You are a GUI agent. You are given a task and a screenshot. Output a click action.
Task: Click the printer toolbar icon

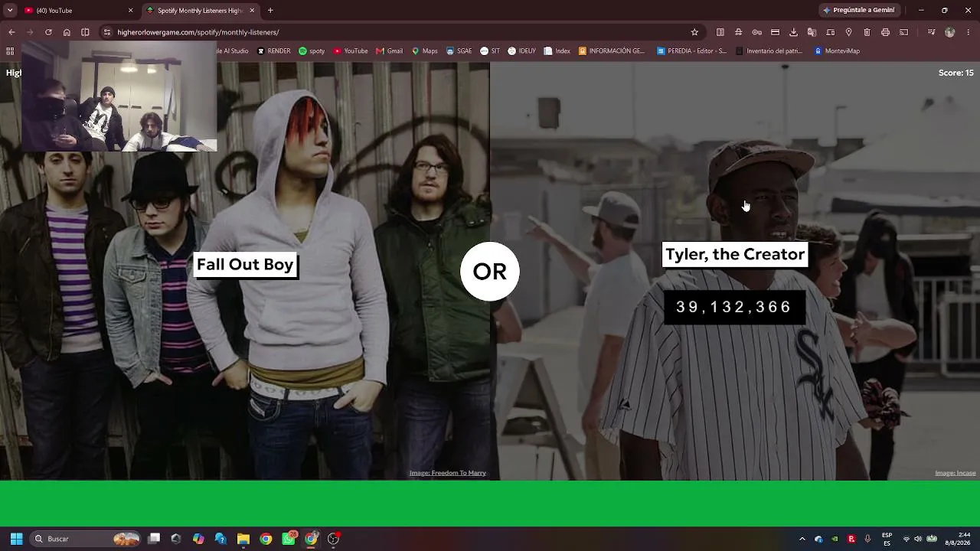point(885,32)
